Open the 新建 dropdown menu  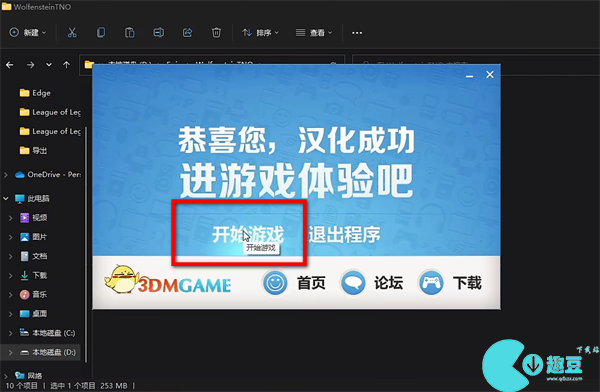point(28,33)
